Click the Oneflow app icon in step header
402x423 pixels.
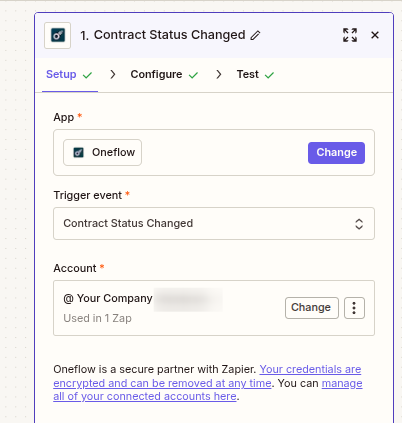pyautogui.click(x=58, y=35)
